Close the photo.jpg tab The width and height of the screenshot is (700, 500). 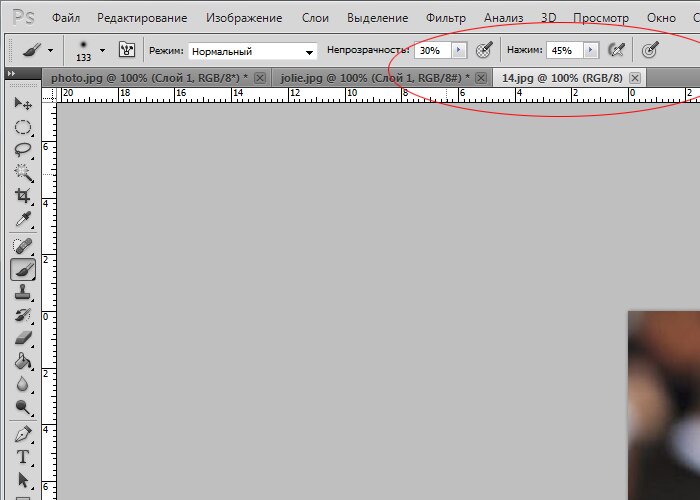point(260,79)
